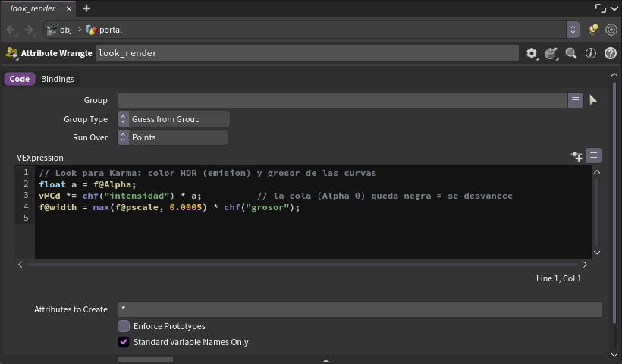Image resolution: width=622 pixels, height=364 pixels.
Task: Click the obj path segment
Action: point(66,30)
